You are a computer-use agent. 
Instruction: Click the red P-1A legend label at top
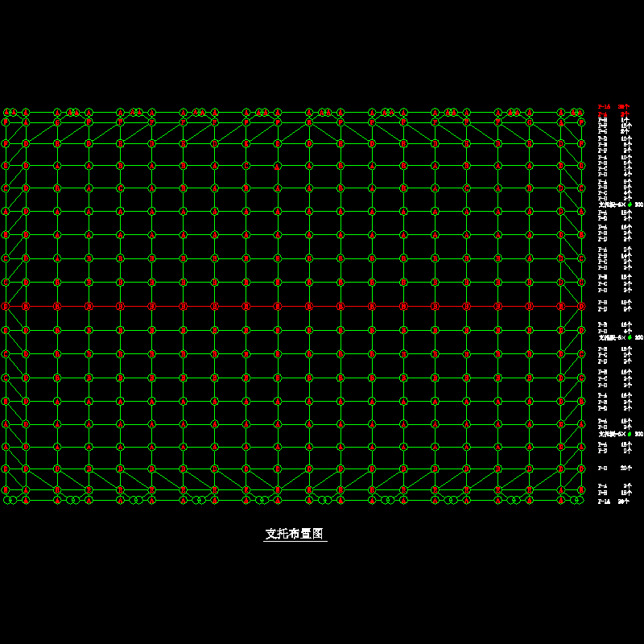605,107
